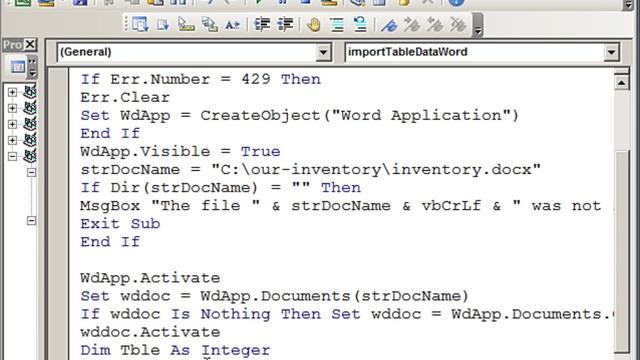Open the importTableDataWord procedure dropdown arrow

click(611, 52)
